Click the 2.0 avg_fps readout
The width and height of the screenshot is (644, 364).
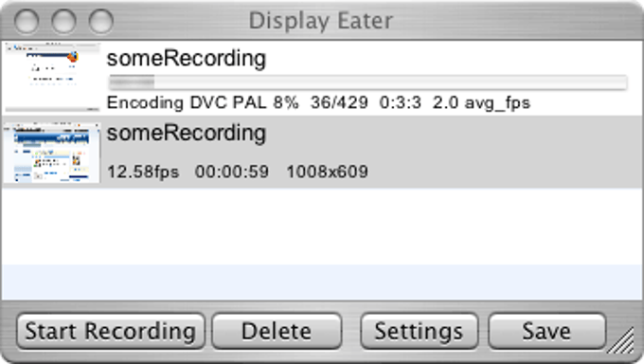(x=481, y=103)
